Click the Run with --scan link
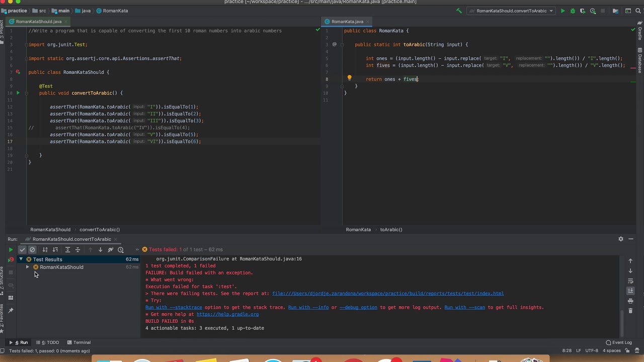Image resolution: width=644 pixels, height=362 pixels. point(464,307)
